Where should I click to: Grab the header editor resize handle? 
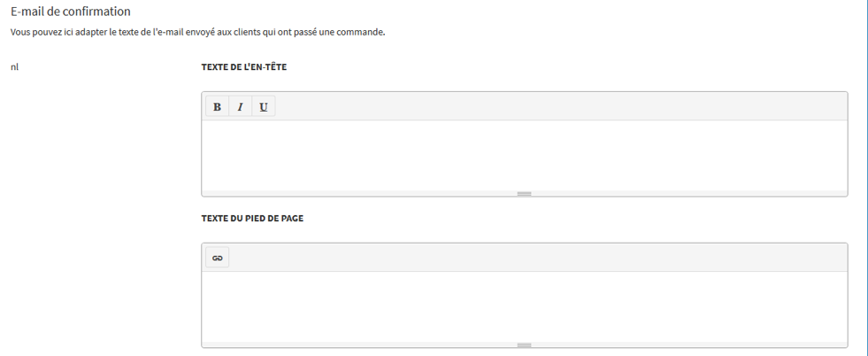click(524, 193)
